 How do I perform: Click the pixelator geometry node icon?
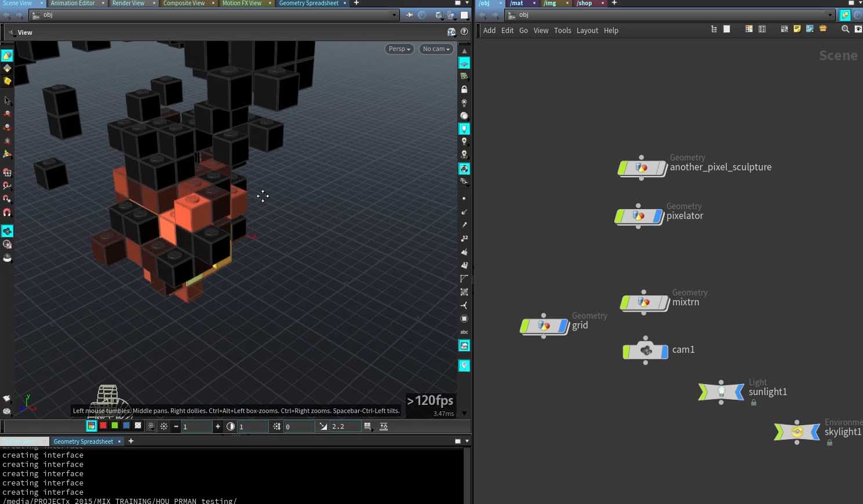(638, 216)
